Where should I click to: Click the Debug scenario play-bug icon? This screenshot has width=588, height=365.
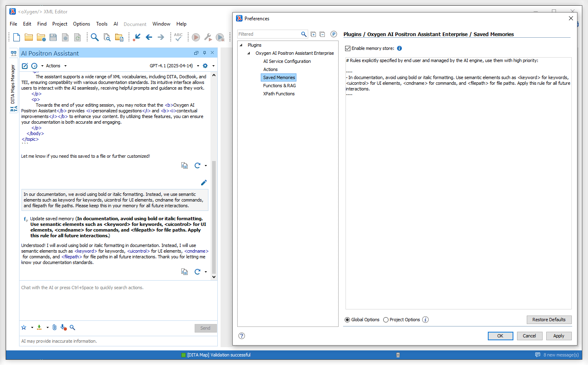(x=220, y=37)
